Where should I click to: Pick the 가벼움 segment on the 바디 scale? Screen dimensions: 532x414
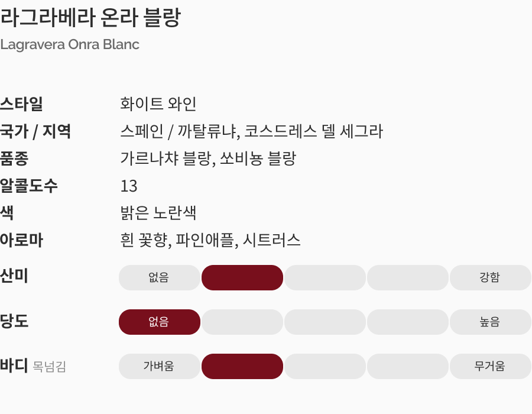pos(160,367)
